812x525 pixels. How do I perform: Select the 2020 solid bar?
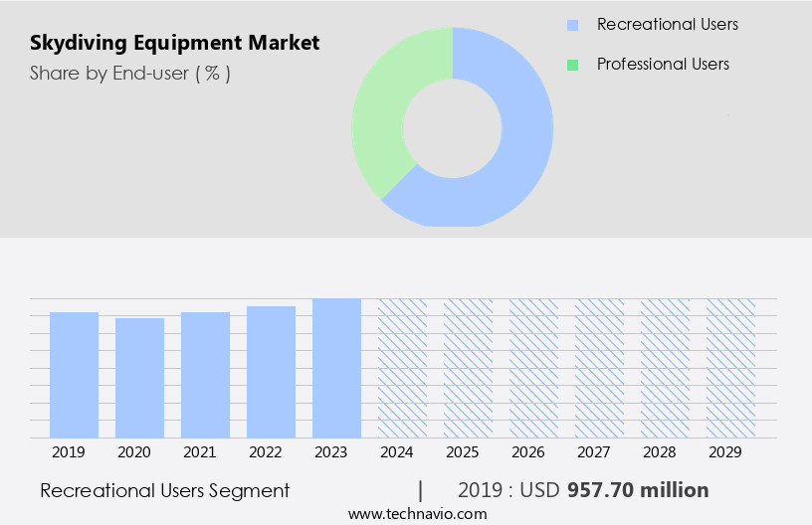click(x=139, y=378)
